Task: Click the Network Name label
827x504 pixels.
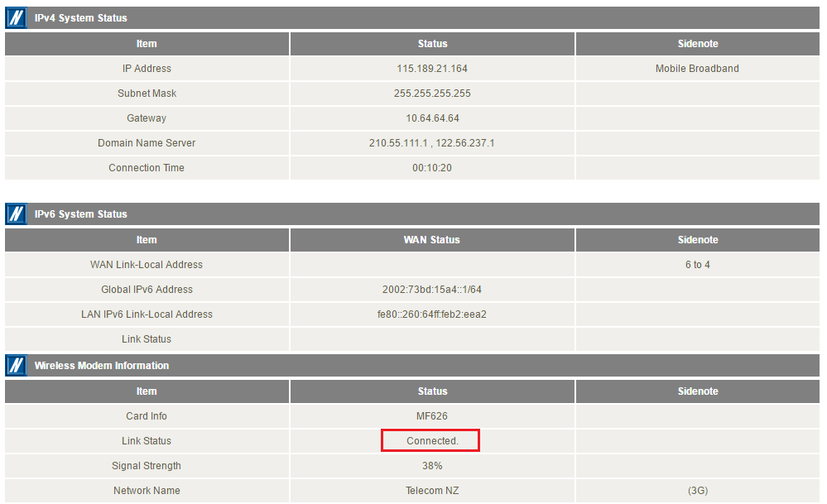Action: [x=147, y=490]
